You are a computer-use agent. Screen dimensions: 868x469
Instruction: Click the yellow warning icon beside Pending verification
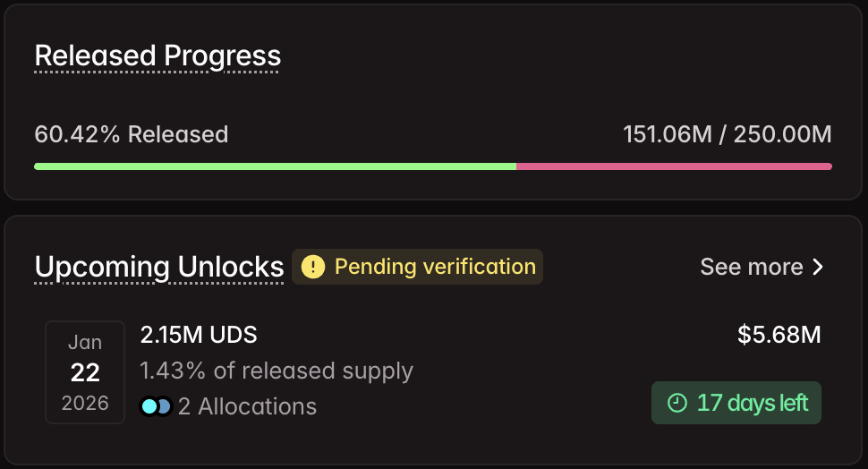tap(313, 267)
